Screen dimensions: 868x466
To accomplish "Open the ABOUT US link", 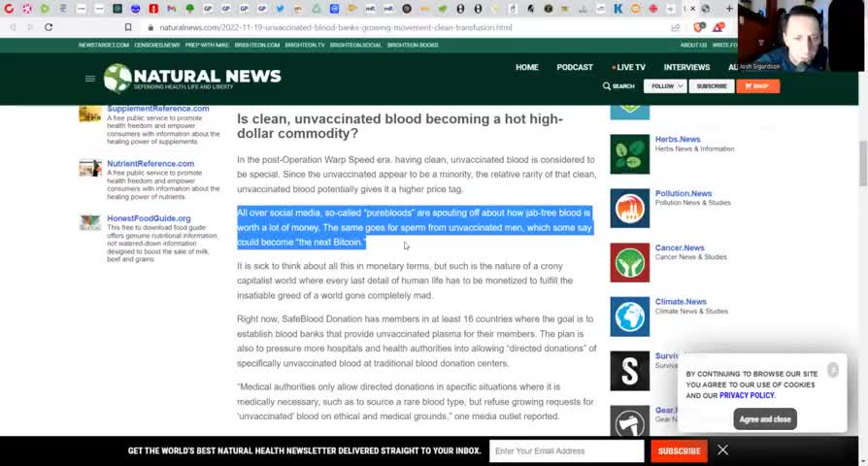I will [x=693, y=45].
